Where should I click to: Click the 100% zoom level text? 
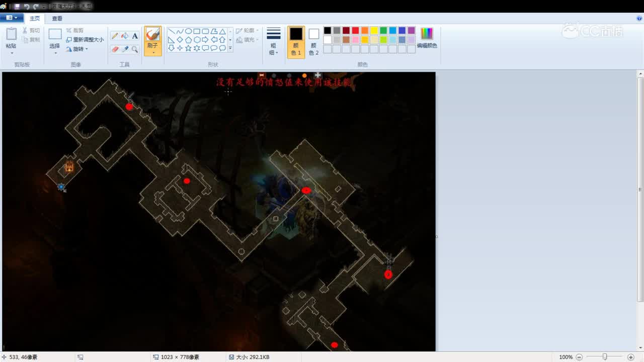click(x=566, y=357)
